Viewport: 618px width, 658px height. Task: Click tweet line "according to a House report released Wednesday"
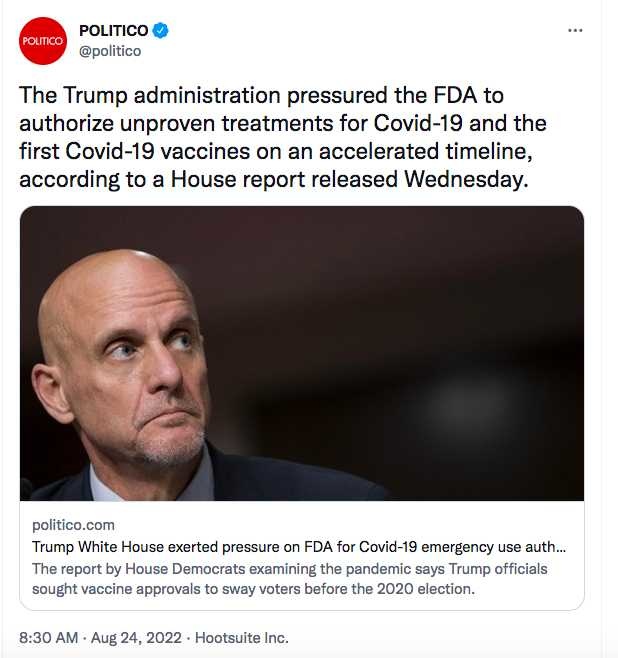[x=274, y=179]
